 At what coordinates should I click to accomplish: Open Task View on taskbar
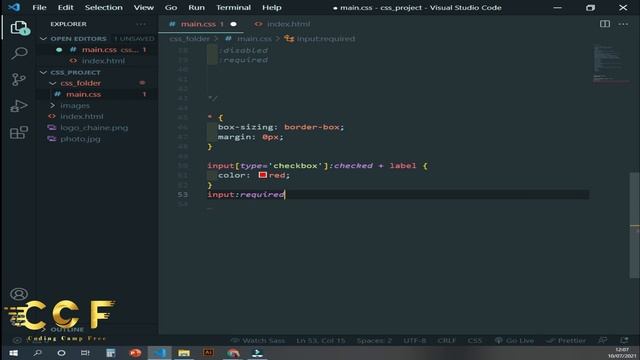(x=85, y=353)
